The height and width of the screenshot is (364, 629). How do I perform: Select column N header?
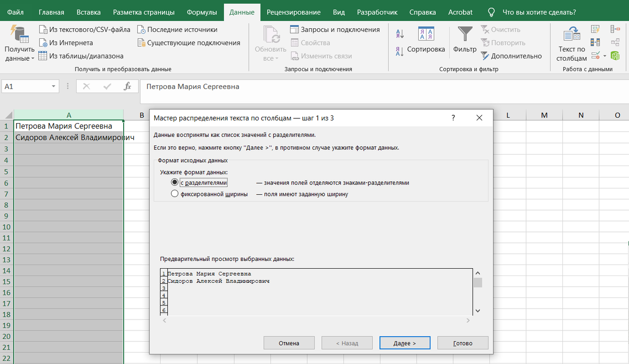[x=581, y=115]
